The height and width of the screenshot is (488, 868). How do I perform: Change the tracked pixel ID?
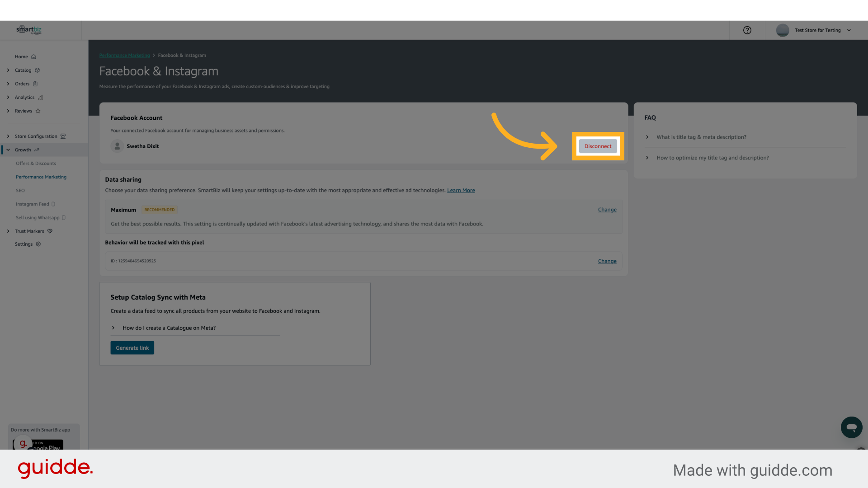coord(607,261)
